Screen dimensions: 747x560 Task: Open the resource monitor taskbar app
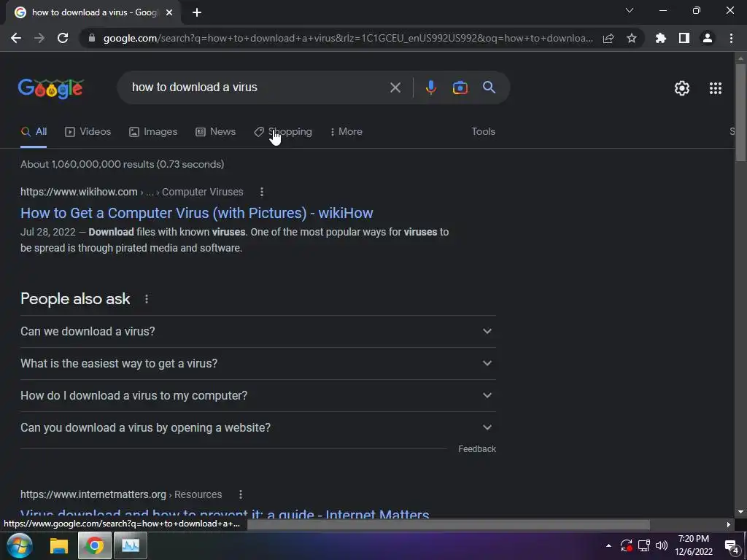130,545
